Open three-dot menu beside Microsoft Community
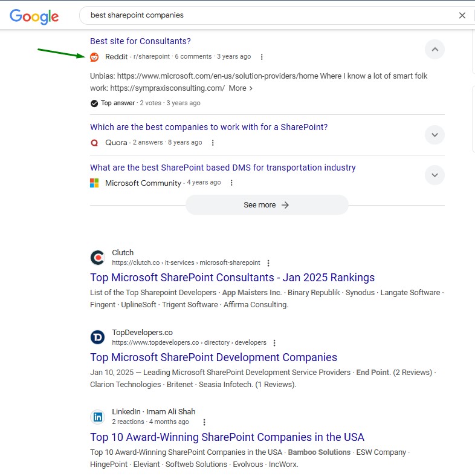Screen dimensions: 475x476 tap(231, 183)
